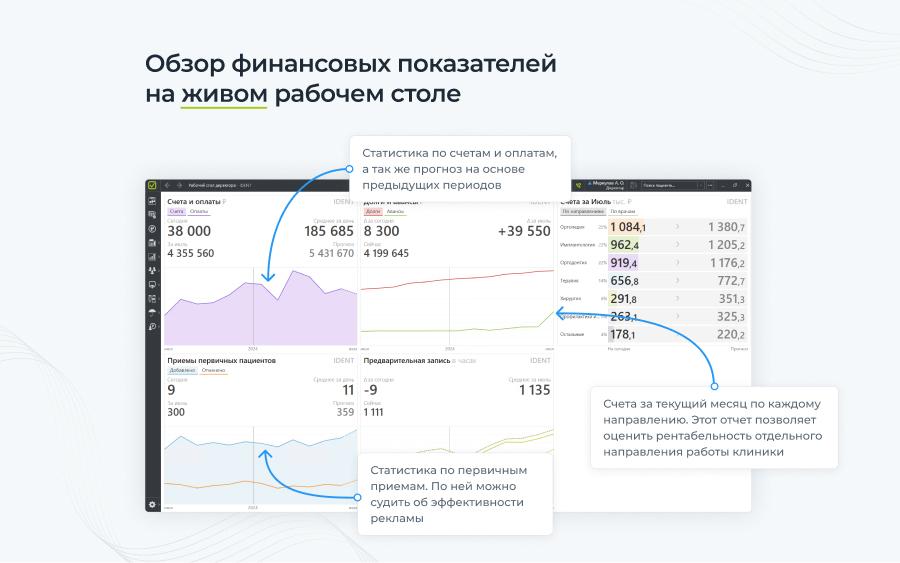Click the 4 355 560 July total

(x=191, y=253)
